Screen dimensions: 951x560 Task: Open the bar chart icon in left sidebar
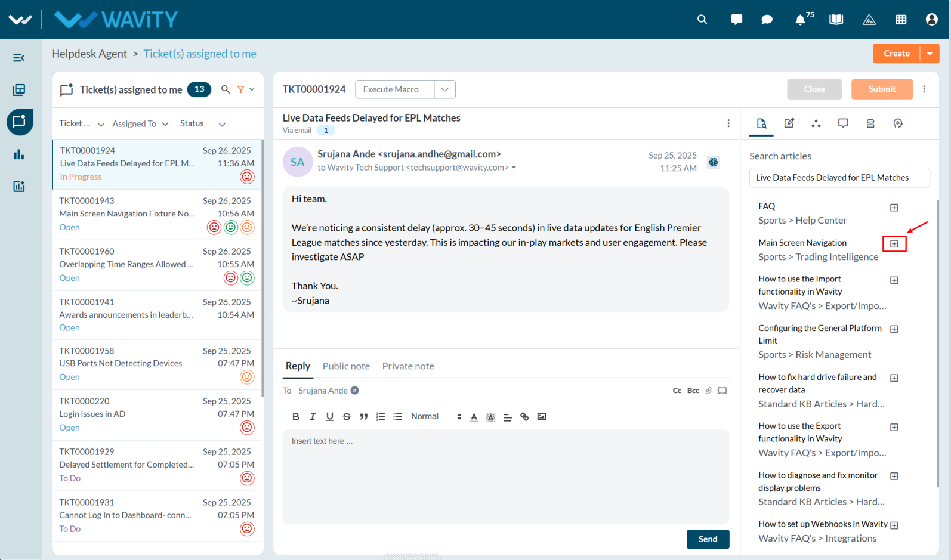click(x=19, y=154)
